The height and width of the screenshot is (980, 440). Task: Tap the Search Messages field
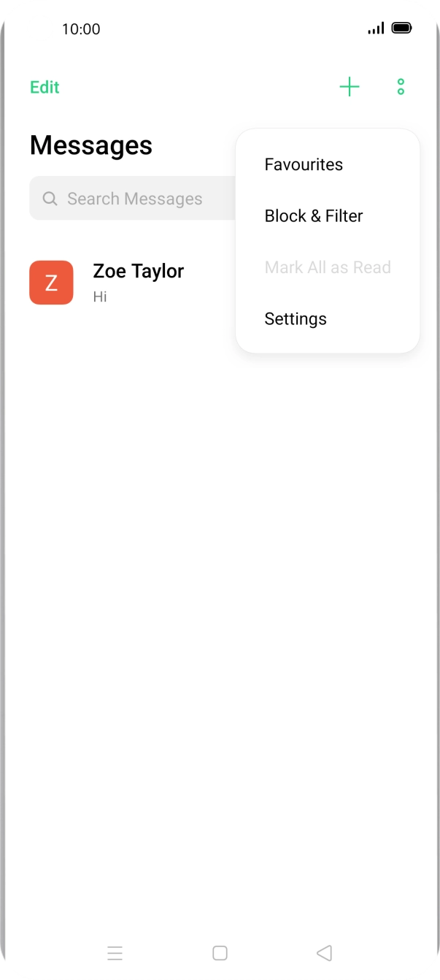coord(135,198)
